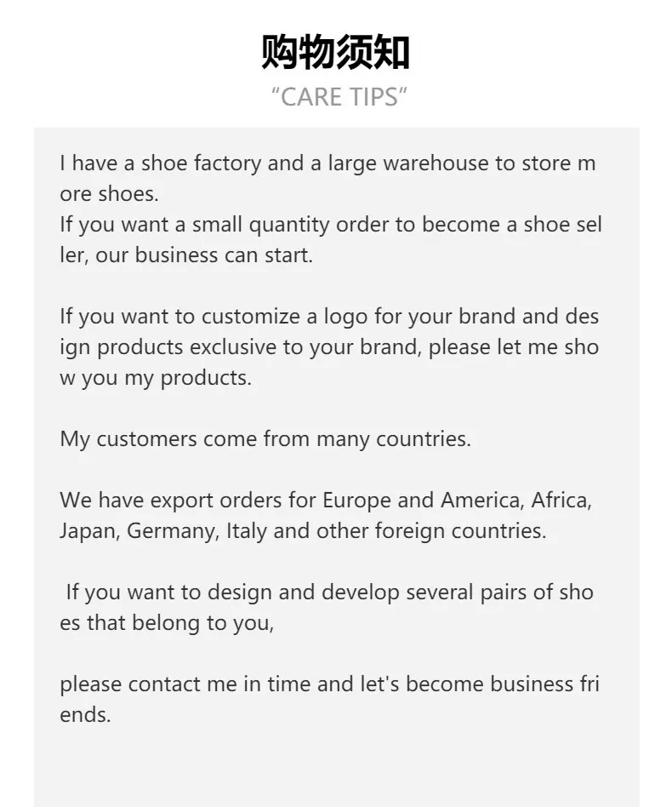
Task: Click "My customers come from many countries."
Action: click(265, 439)
